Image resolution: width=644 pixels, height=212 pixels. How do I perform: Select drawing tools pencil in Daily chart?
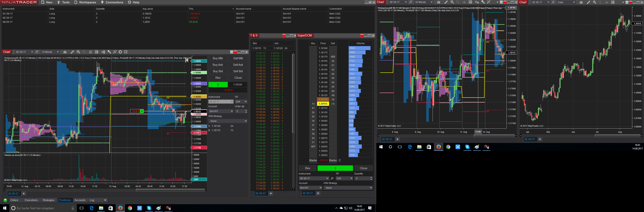(x=589, y=2)
